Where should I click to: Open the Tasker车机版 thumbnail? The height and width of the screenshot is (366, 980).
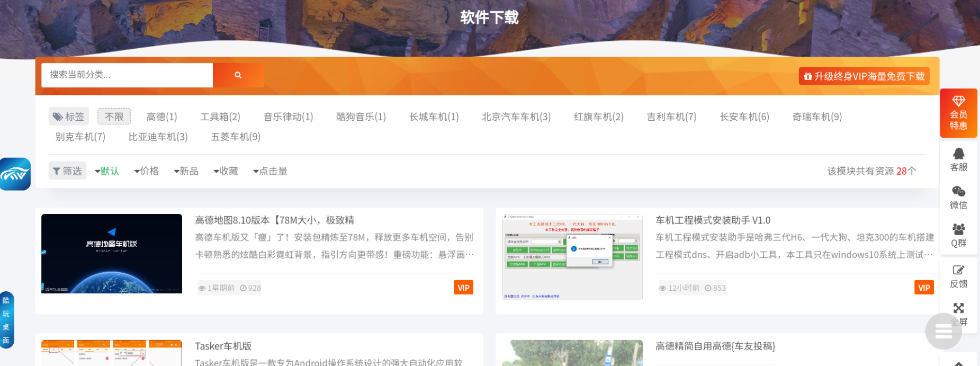pos(112,353)
